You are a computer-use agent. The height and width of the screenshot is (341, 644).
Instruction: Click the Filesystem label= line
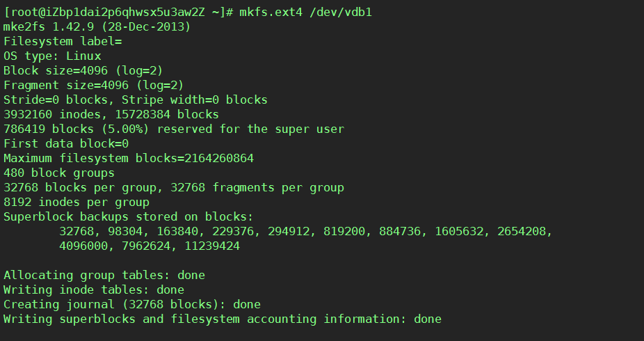63,42
